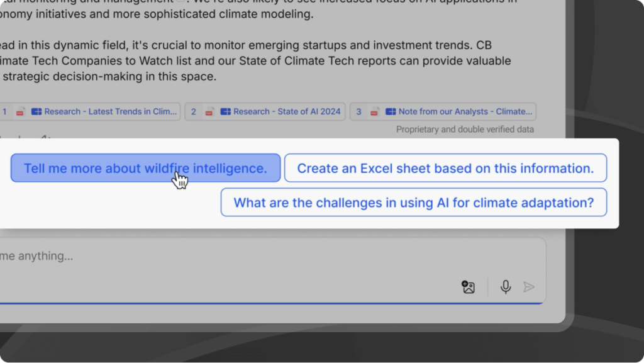
Task: Click the CB Insights logo on source 1
Action: (x=36, y=111)
